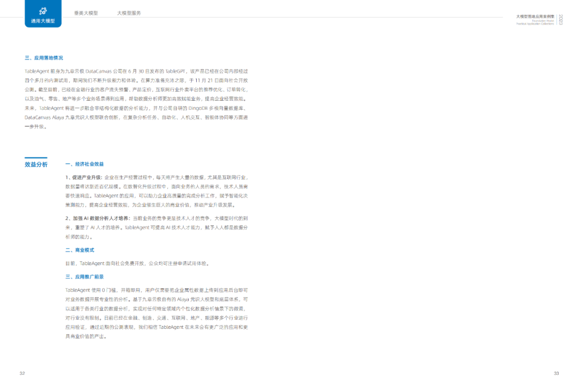Click the heading 三、应用推广前景

click(x=85, y=276)
